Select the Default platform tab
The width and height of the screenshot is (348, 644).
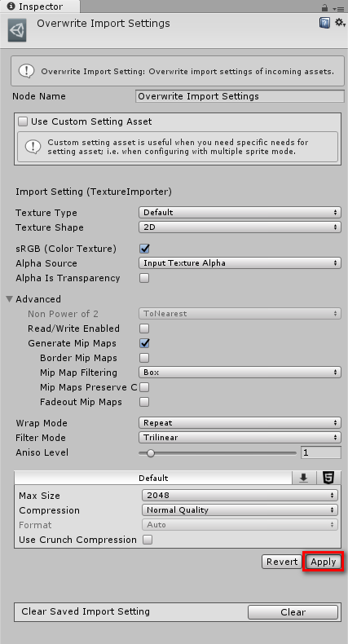click(153, 478)
